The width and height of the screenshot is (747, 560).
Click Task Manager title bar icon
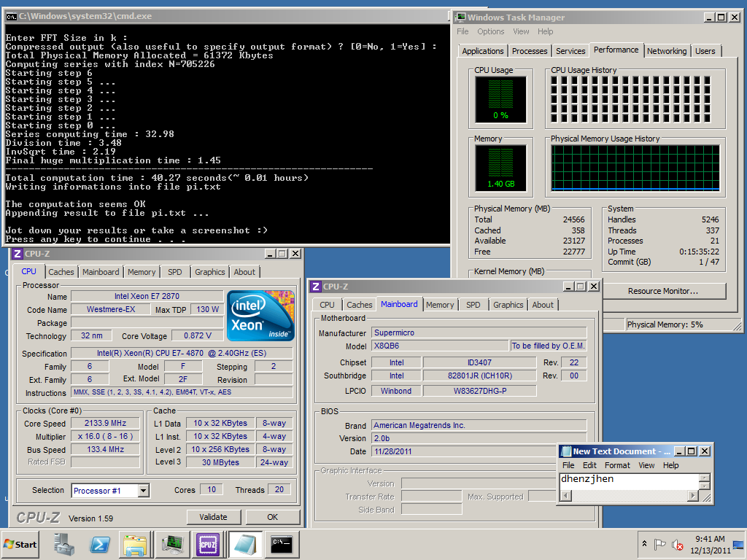coord(460,17)
